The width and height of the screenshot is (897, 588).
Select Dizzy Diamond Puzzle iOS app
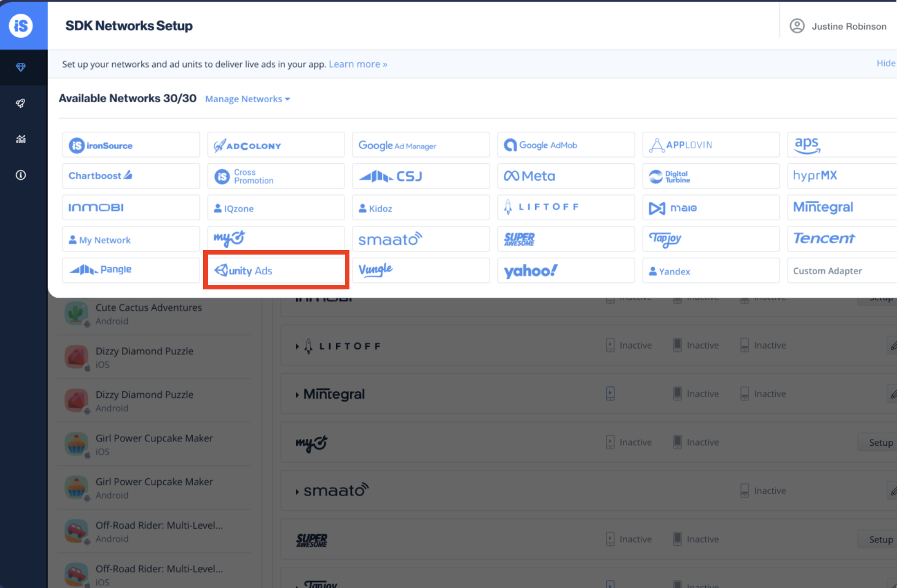(144, 357)
